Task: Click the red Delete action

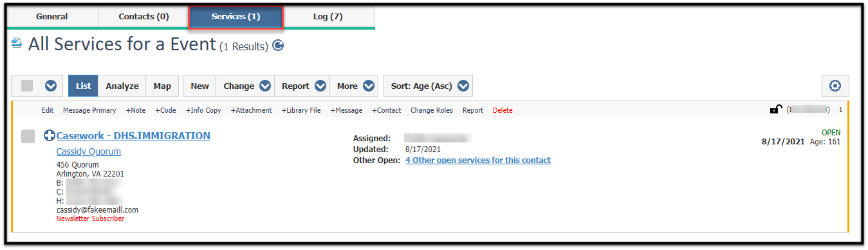Action: point(503,110)
